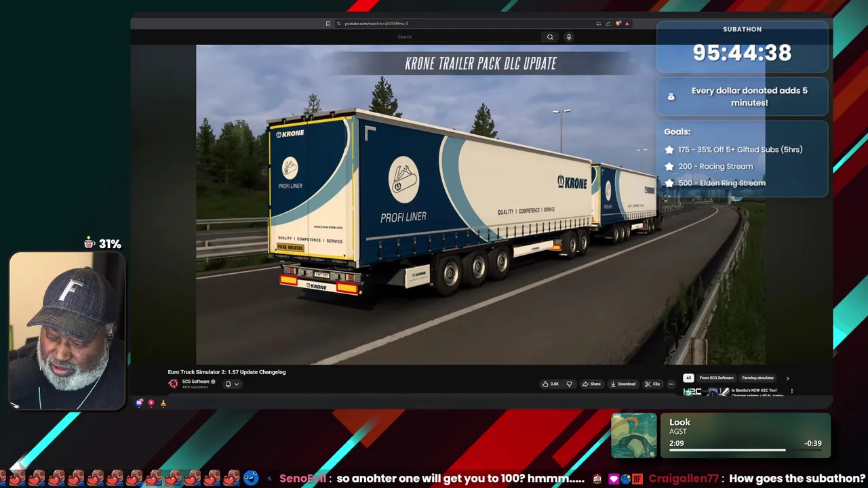
Task: Click the picture-in-picture icon in address bar
Action: coord(598,24)
